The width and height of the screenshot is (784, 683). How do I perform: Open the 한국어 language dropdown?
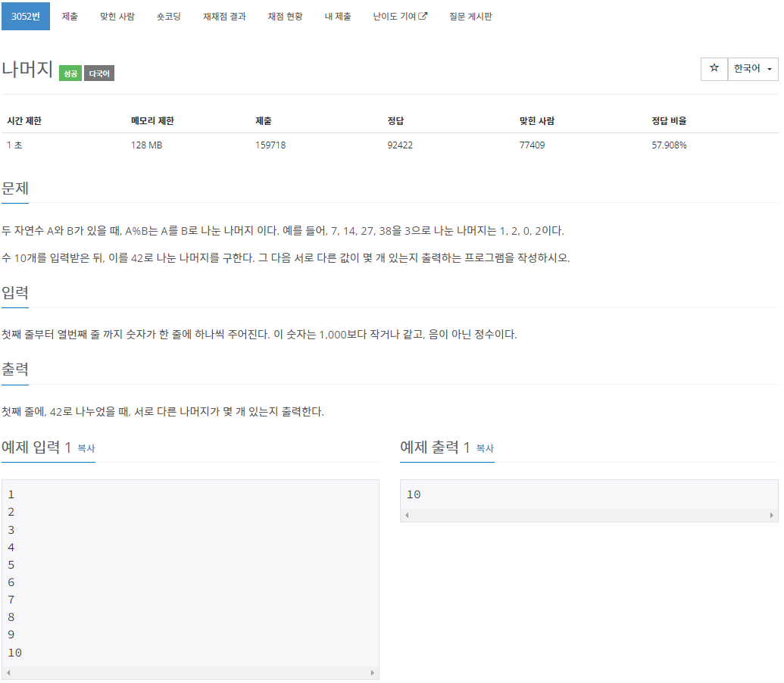(753, 68)
